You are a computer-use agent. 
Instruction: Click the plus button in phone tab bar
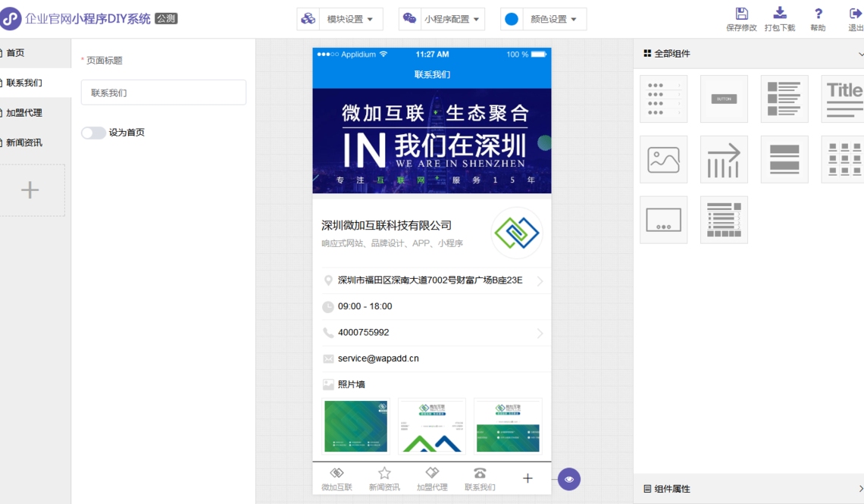[x=527, y=478]
